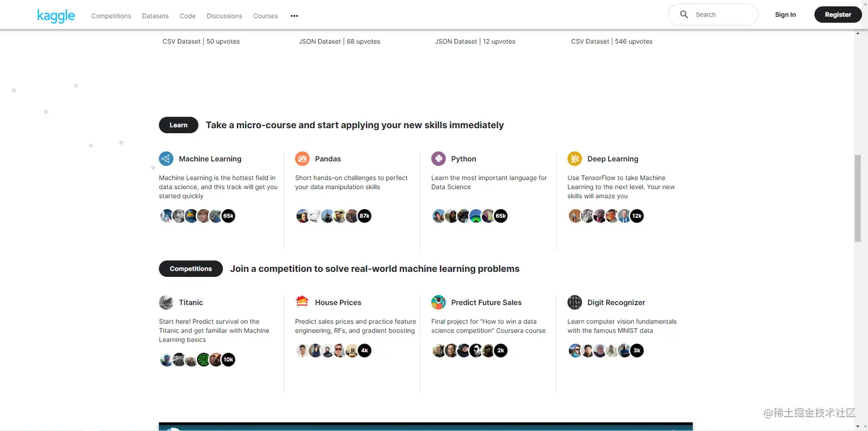Click the 12k badge under Deep Learning

[x=637, y=216]
